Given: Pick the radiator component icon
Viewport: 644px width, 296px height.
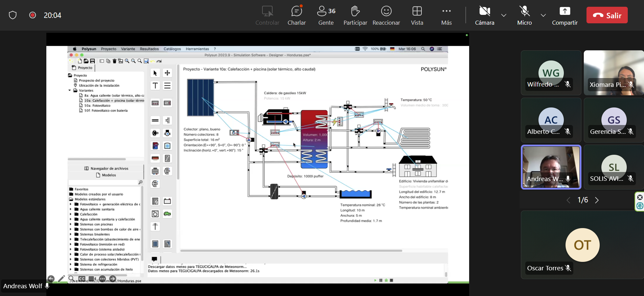Looking at the screenshot, I should 155,171.
